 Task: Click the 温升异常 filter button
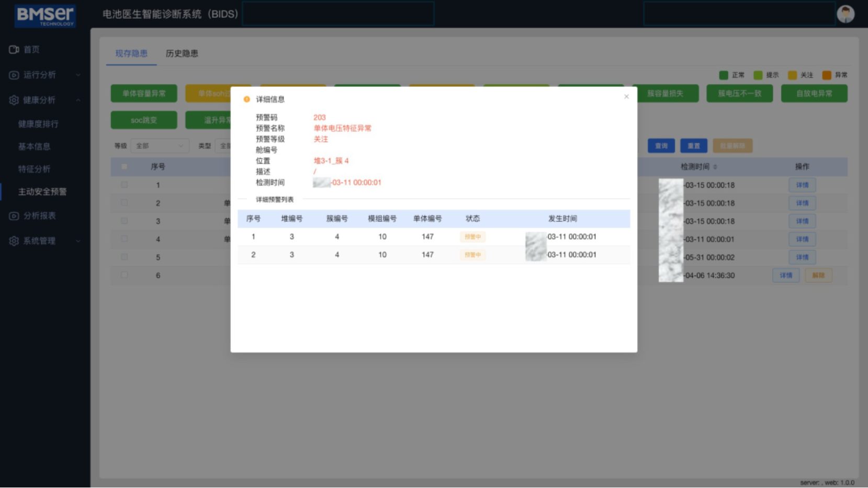(x=208, y=120)
